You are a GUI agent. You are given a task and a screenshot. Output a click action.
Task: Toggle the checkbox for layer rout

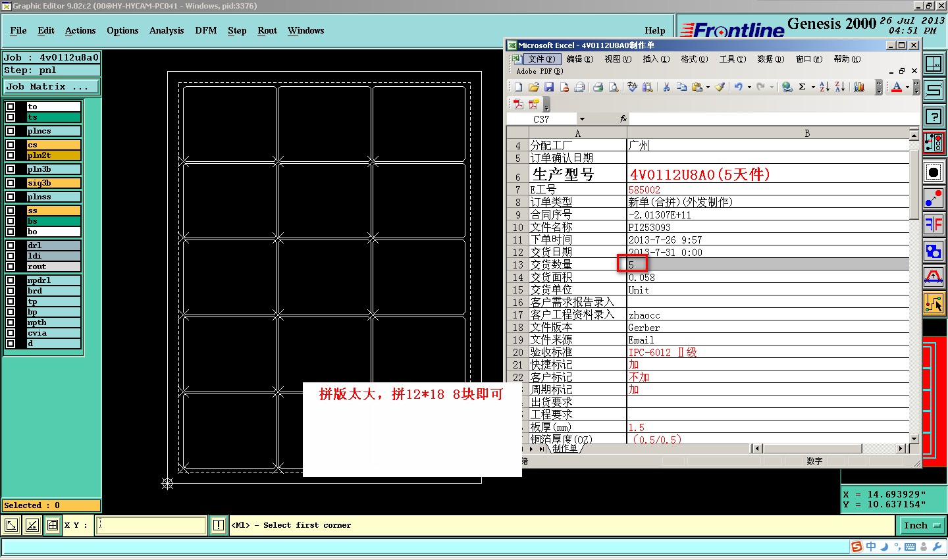click(x=11, y=267)
